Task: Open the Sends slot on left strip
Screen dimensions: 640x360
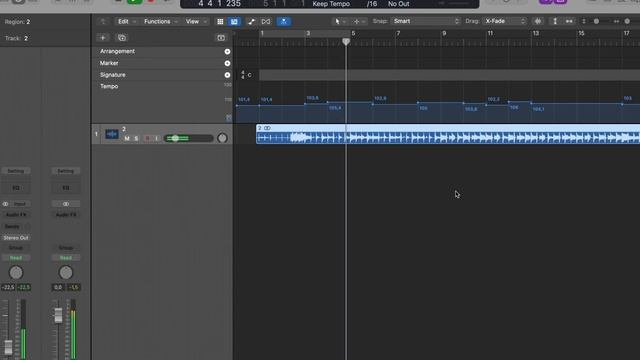Action: point(12,227)
